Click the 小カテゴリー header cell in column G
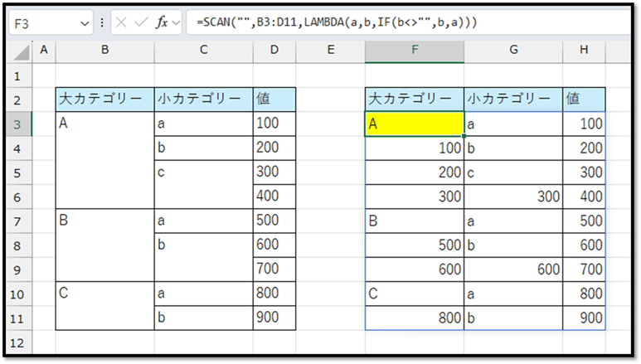The height and width of the screenshot is (364, 641). pos(512,99)
